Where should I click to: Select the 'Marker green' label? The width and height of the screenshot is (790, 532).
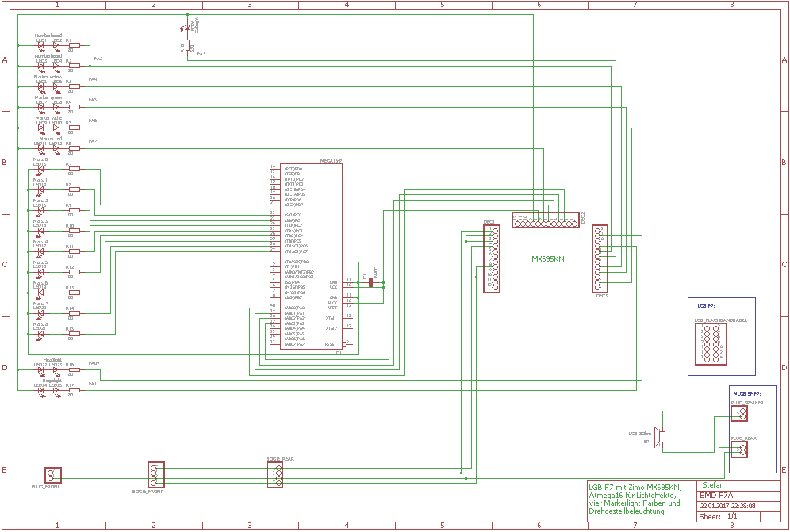tap(48, 98)
